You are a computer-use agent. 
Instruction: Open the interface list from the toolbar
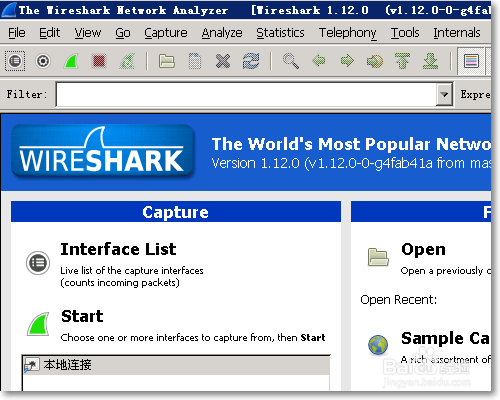(x=15, y=61)
